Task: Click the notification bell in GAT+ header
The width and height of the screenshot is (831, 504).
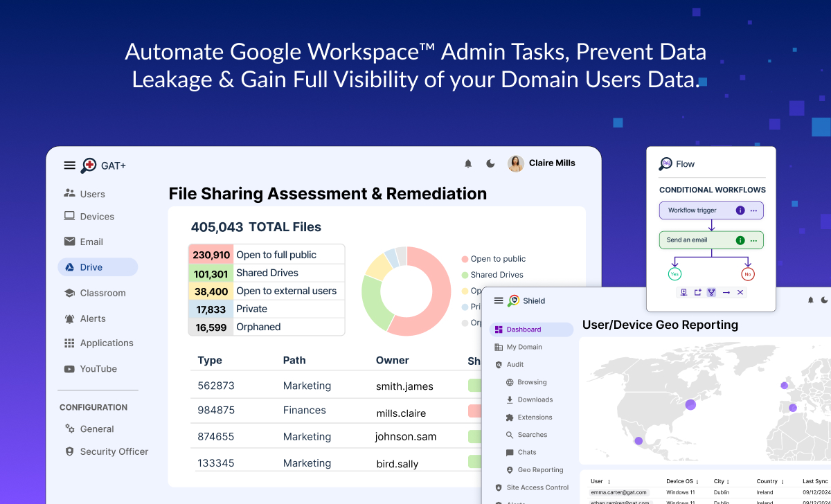Action: 468,164
